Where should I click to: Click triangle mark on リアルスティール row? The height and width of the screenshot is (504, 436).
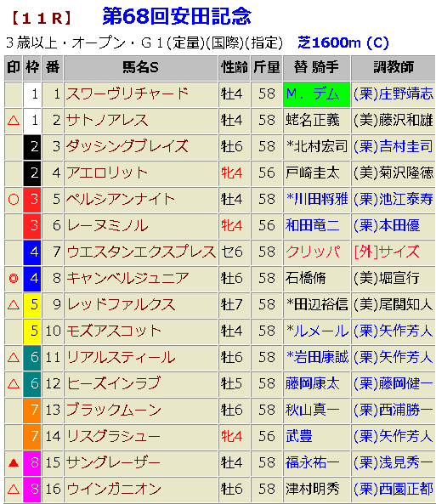pyautogui.click(x=14, y=358)
